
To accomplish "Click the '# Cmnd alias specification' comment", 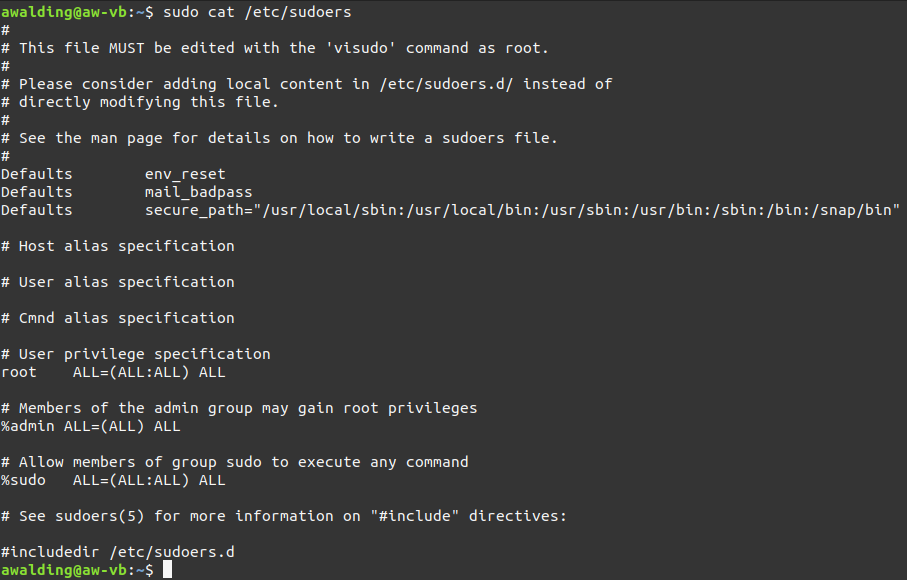I will tap(118, 318).
